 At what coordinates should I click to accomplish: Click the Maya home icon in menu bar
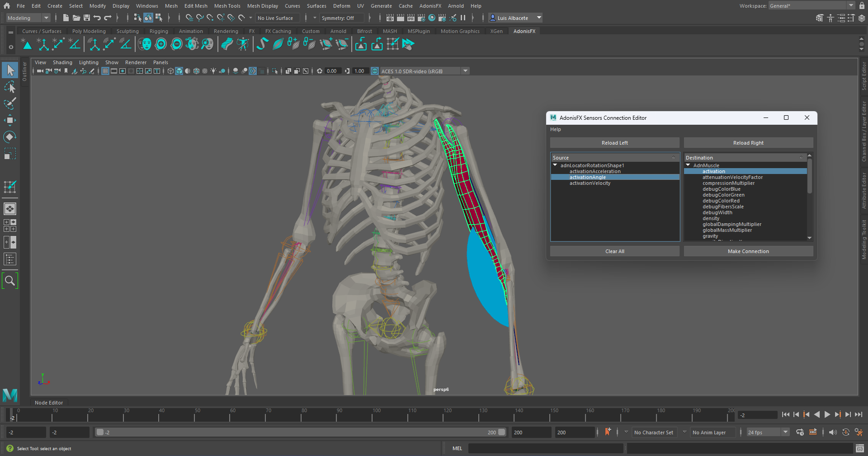(x=7, y=6)
